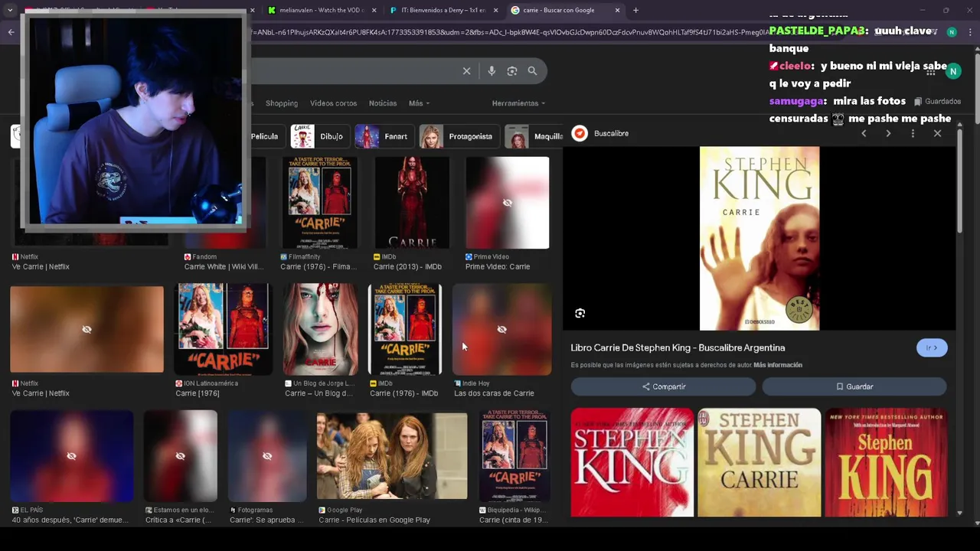Switch to the Noticias tab
The image size is (980, 551).
pyautogui.click(x=383, y=103)
